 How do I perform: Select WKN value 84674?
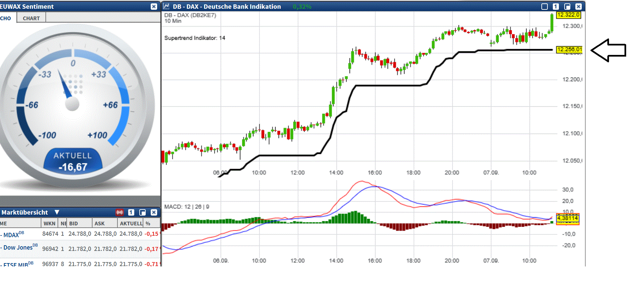click(x=50, y=234)
